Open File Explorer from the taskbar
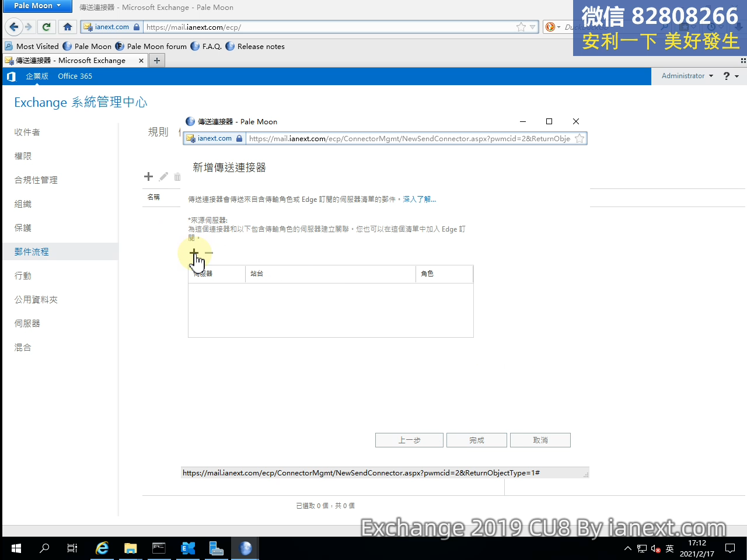Viewport: 747px width, 560px height. pos(130,548)
